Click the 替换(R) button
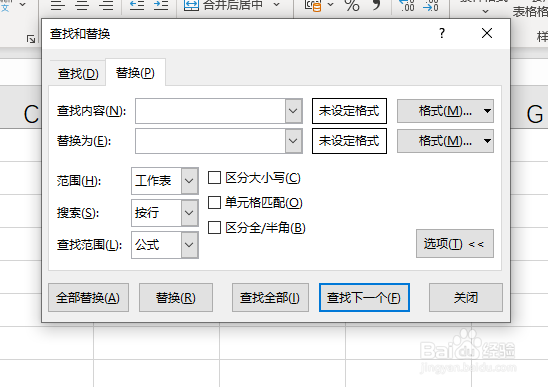 pos(176,298)
